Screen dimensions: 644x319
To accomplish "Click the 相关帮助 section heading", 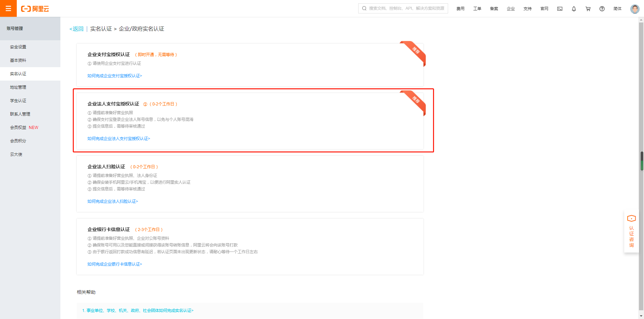I will point(86,292).
